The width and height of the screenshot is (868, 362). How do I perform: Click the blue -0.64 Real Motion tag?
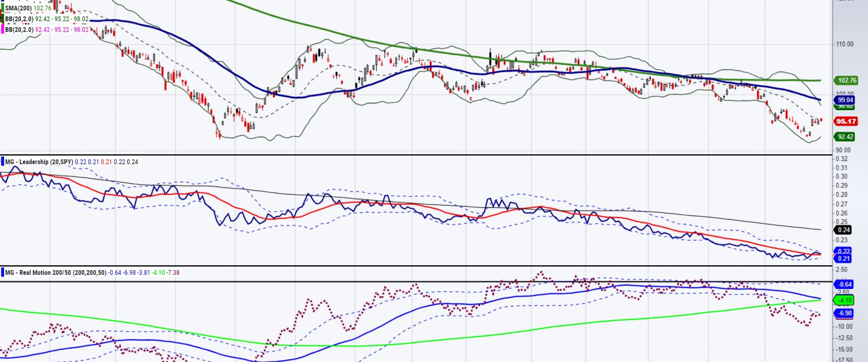pyautogui.click(x=844, y=284)
